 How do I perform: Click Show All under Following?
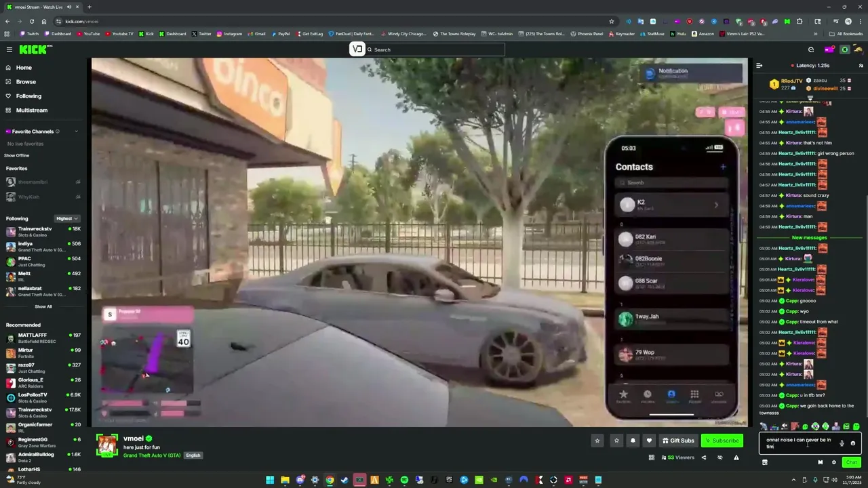pyautogui.click(x=43, y=306)
